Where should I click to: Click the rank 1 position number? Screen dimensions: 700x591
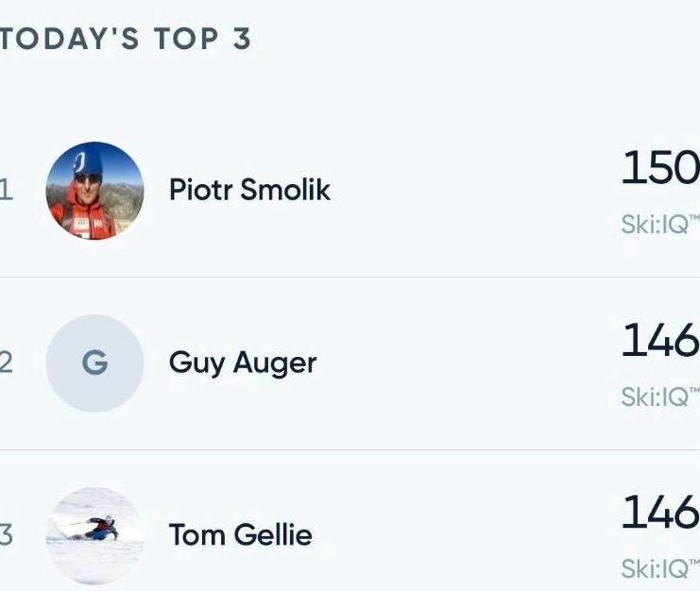6,191
